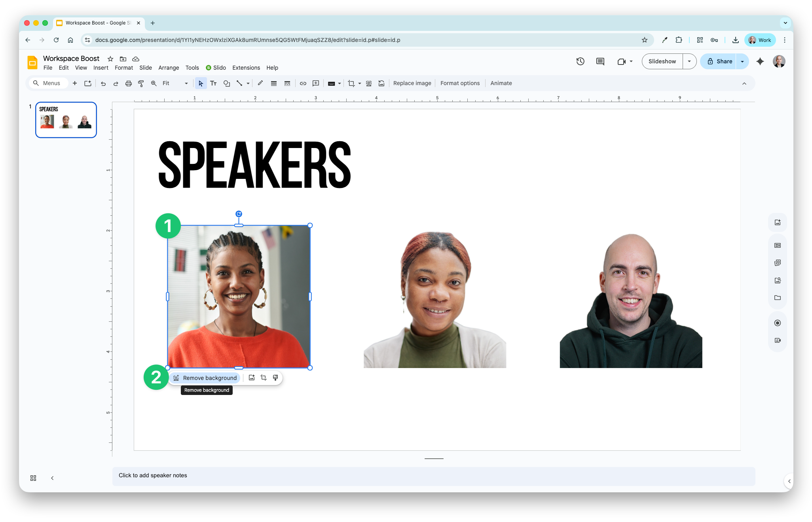Select the Text box tool
This screenshot has width=812, height=522.
pos(213,83)
